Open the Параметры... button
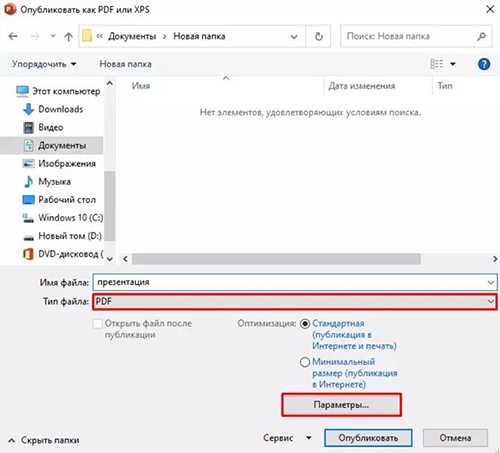This screenshot has width=500, height=453. (341, 405)
